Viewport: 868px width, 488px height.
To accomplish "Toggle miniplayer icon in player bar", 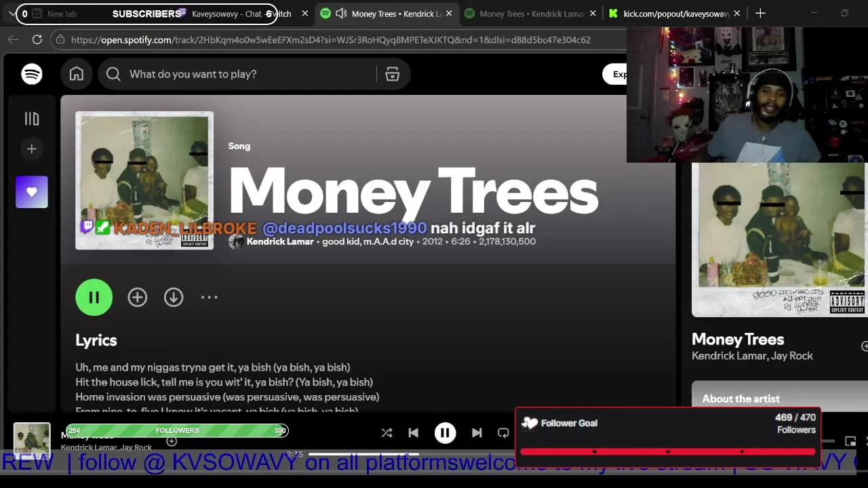I will pos(850,441).
